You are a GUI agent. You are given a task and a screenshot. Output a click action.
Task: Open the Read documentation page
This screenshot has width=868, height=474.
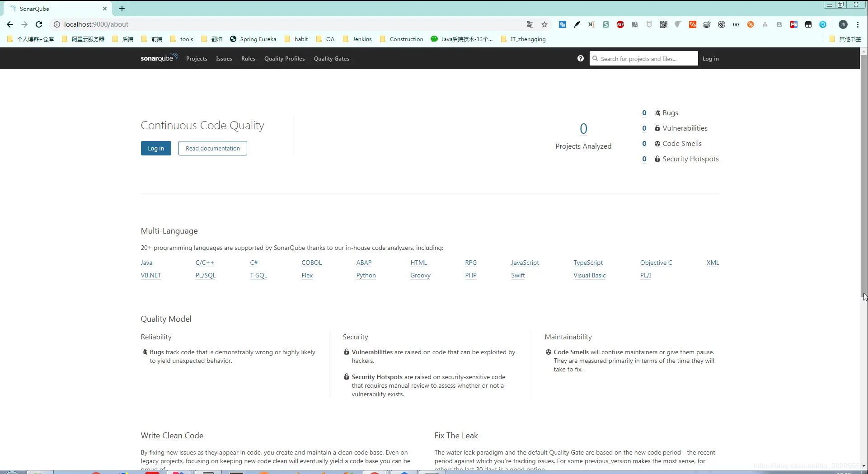[x=212, y=148]
